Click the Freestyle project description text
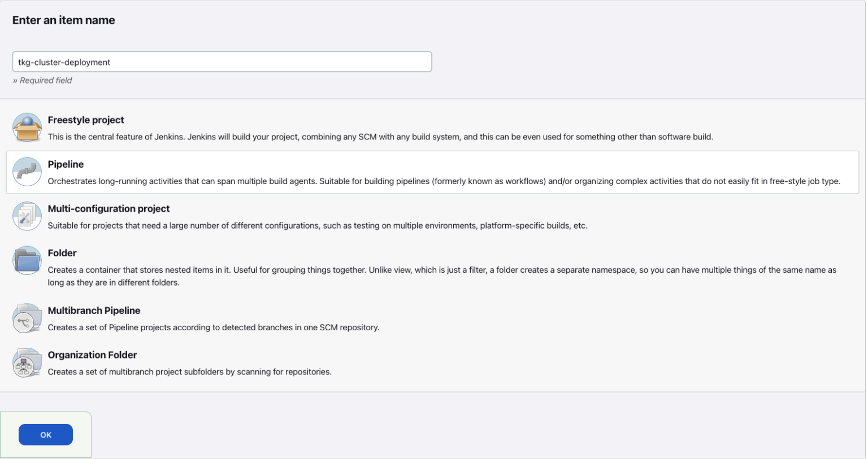This screenshot has width=868, height=459. tap(380, 137)
